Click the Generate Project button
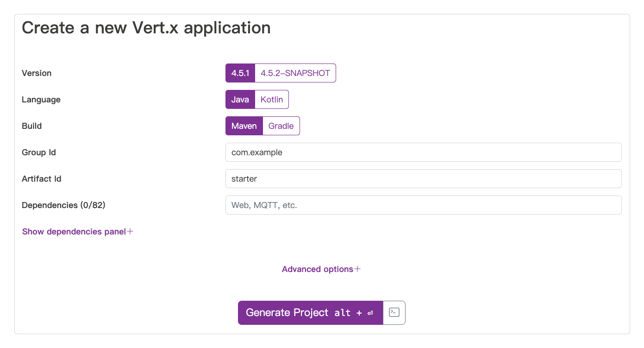 click(x=310, y=313)
